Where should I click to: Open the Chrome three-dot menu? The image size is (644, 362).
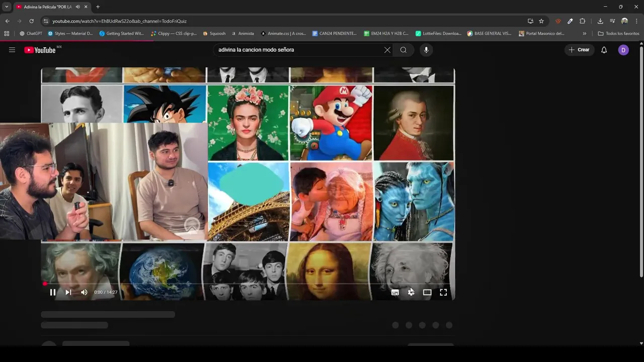(636, 21)
